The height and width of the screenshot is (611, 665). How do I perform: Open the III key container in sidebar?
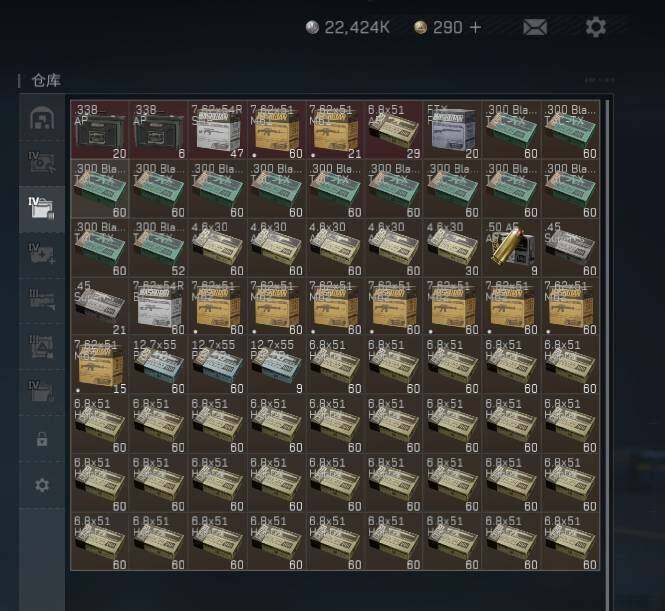(x=42, y=300)
